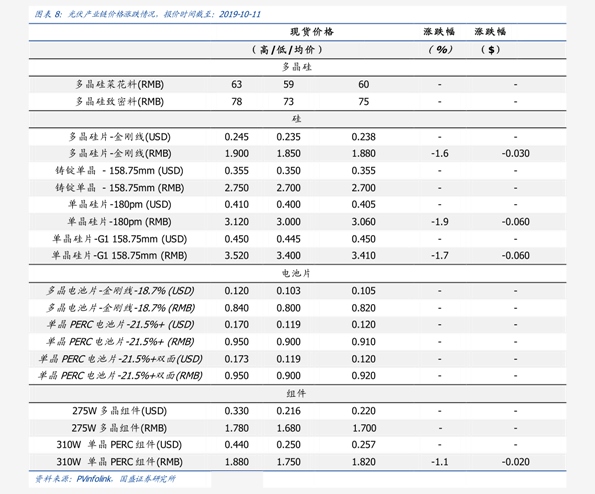Click the high price value '63'
Screen dimensions: 595x494
[x=236, y=84]
